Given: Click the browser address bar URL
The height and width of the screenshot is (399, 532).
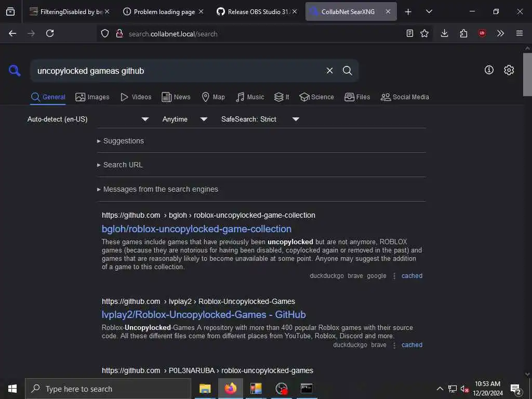Looking at the screenshot, I should click(x=173, y=34).
